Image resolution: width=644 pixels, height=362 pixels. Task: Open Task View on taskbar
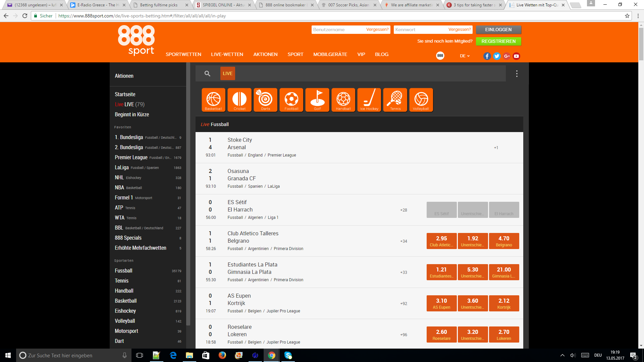140,355
